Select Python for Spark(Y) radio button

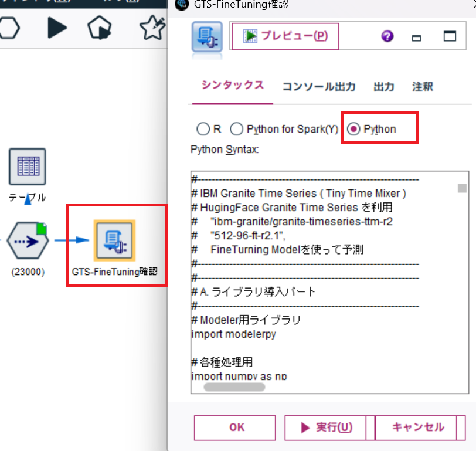(236, 129)
